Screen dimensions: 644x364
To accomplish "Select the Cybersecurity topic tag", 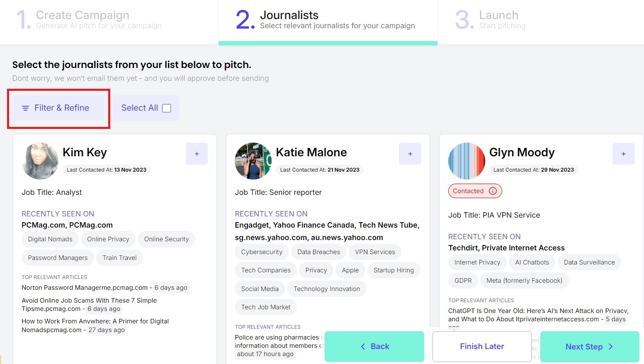I will coord(262,252).
